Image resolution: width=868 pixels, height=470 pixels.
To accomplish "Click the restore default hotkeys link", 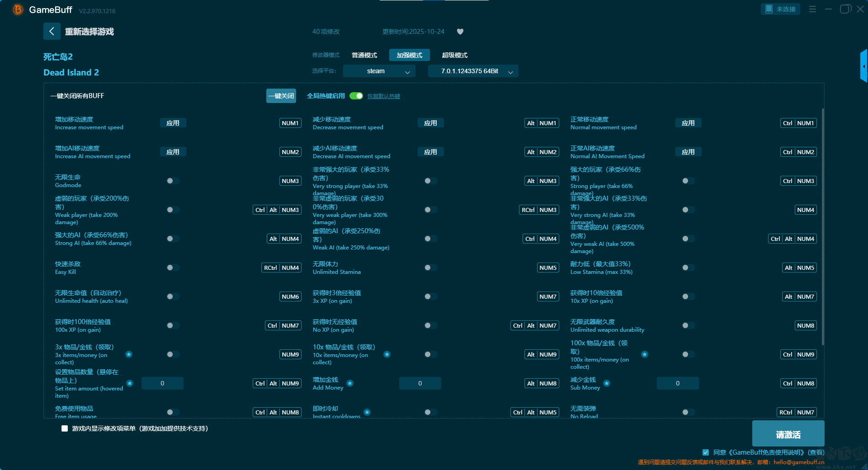I will [383, 96].
